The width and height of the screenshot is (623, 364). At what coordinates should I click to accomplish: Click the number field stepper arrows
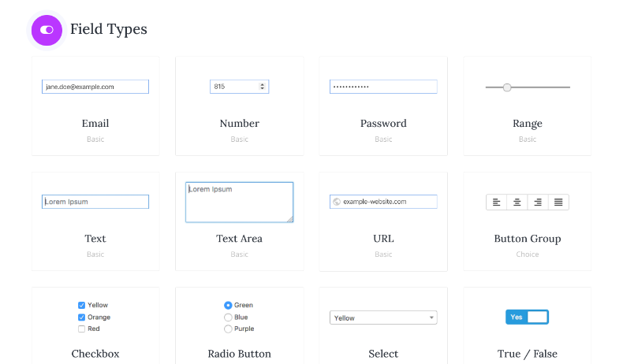[x=262, y=87]
